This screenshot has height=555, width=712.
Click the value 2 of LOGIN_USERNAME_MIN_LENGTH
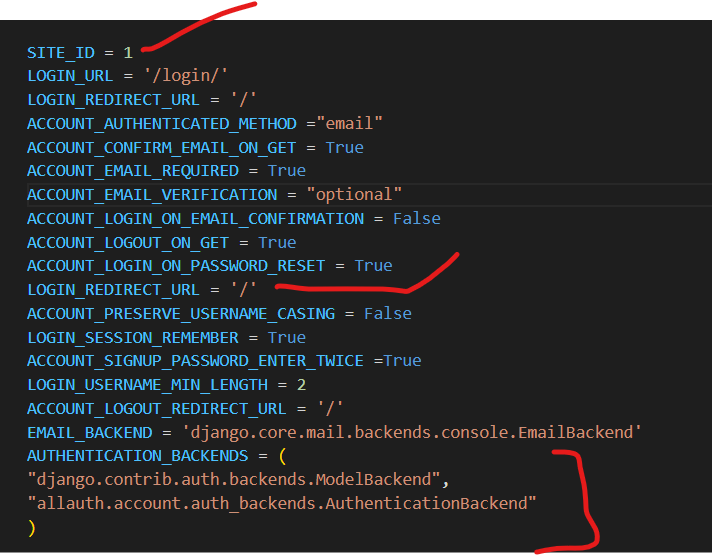302,385
